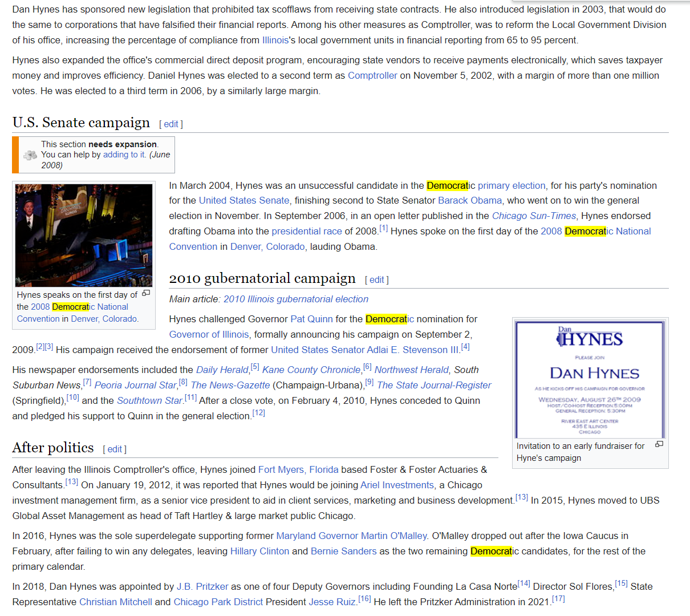Open the Hynes convention speech thumbnail
Screen dimensions: 690x616
coord(84,235)
